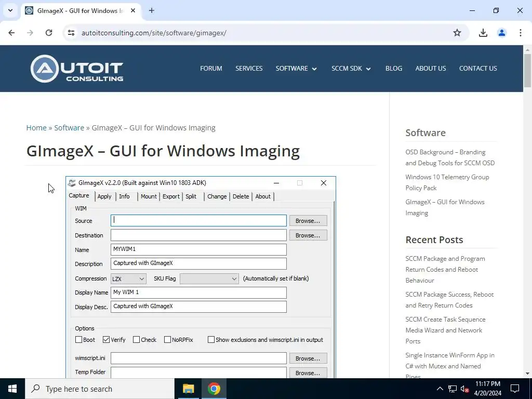
Task: Open site information icon in address bar
Action: point(71,33)
